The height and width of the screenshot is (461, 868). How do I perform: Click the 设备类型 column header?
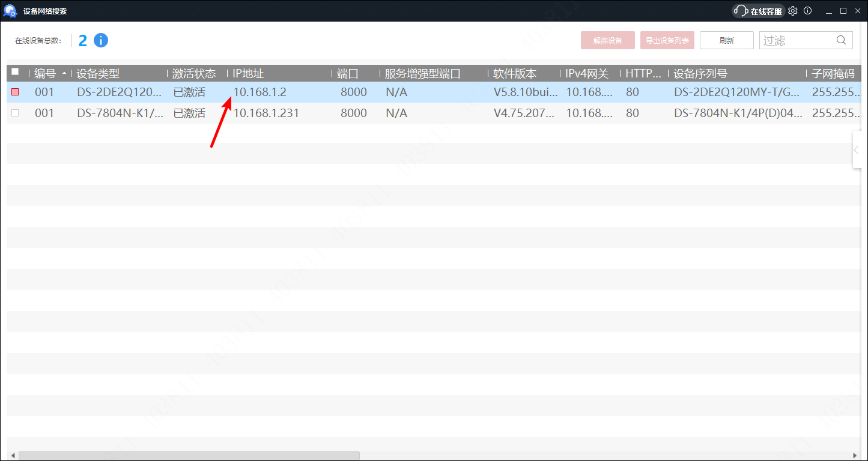click(x=99, y=74)
